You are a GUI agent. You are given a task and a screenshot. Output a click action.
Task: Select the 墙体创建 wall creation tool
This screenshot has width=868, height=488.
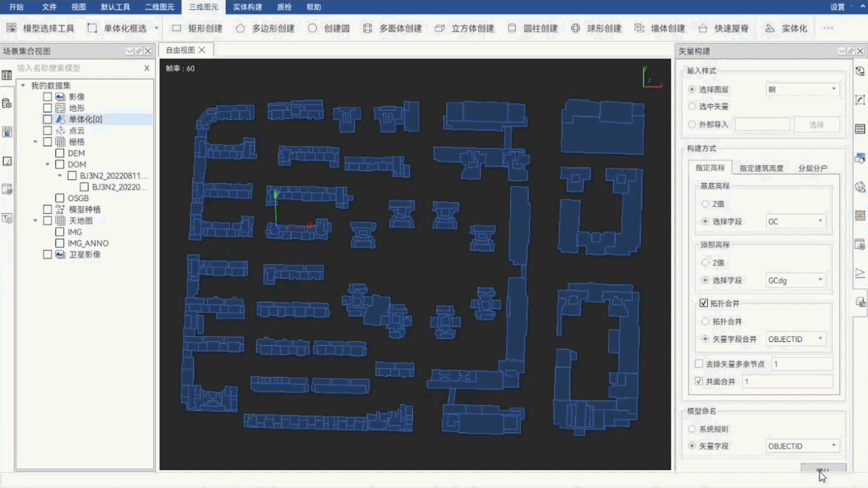point(661,27)
